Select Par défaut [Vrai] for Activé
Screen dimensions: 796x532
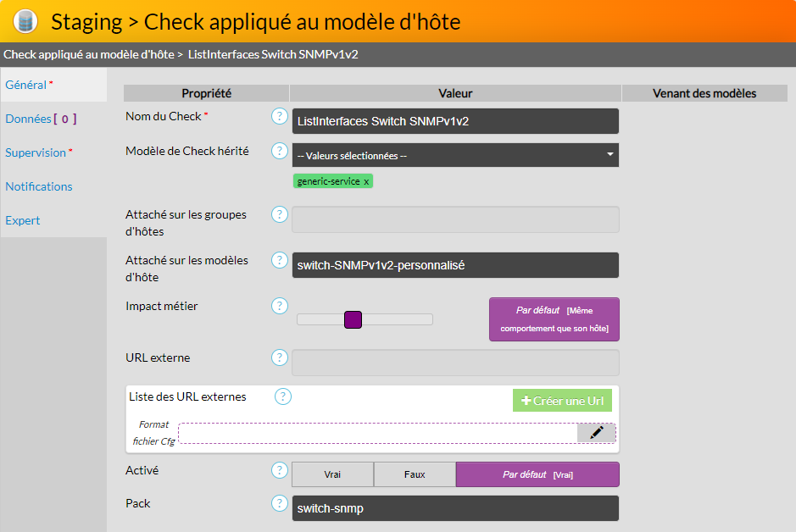(537, 474)
